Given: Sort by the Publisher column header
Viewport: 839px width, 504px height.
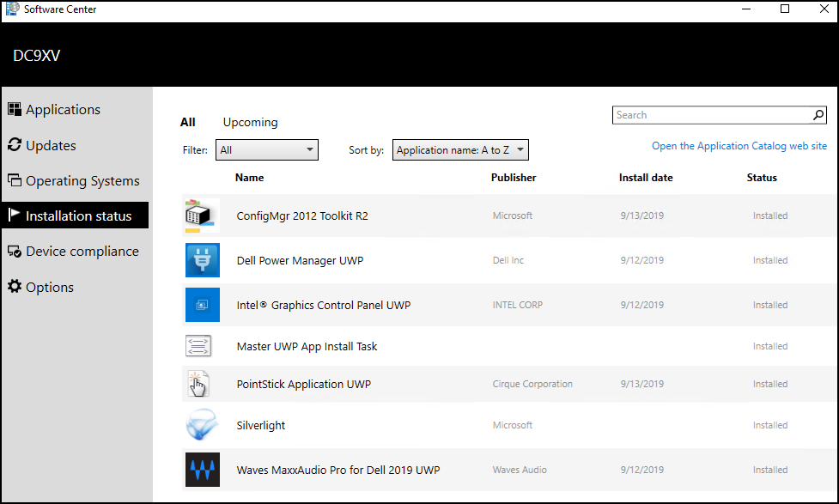Looking at the screenshot, I should click(x=514, y=178).
